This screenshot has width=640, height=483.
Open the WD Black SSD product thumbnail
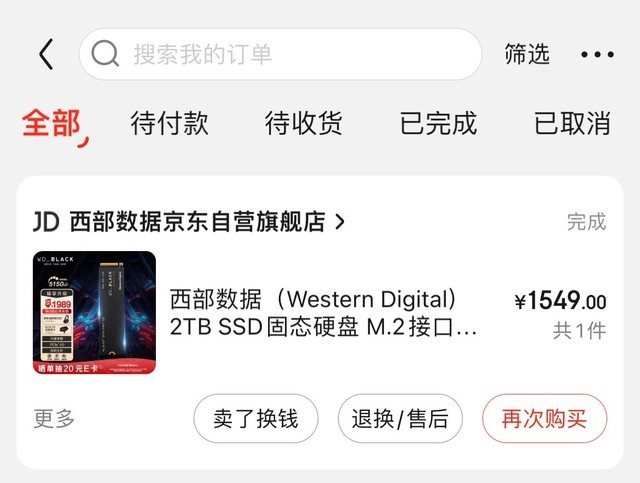coord(94,312)
